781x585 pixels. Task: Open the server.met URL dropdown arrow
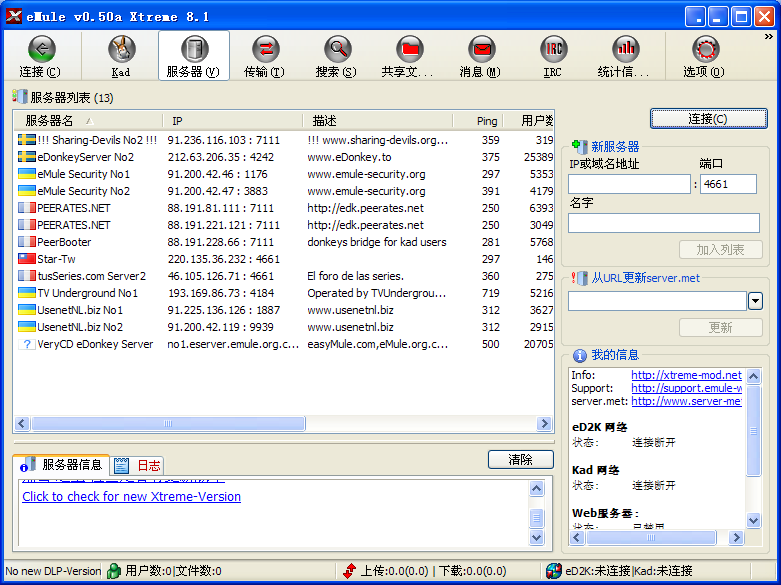pyautogui.click(x=755, y=301)
